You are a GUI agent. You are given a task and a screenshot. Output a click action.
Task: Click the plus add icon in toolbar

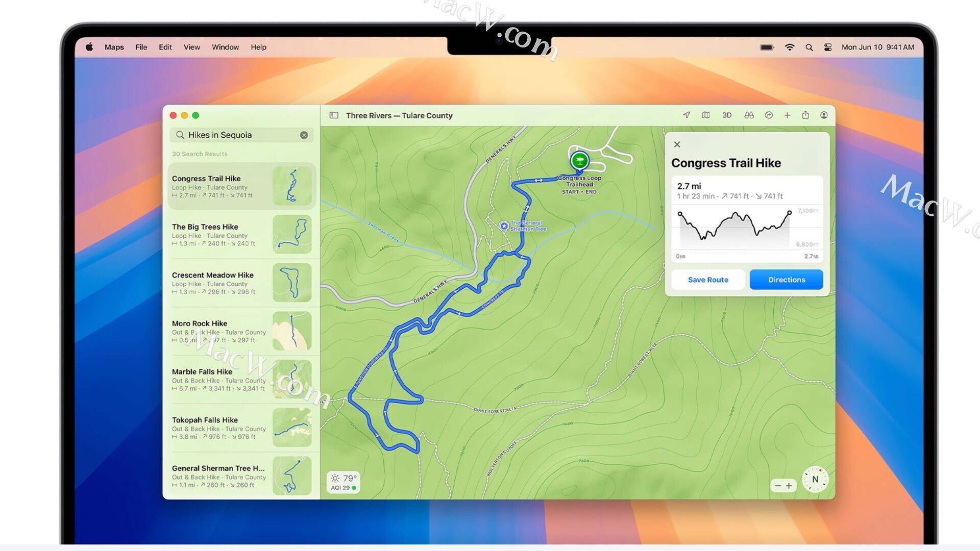pos(787,115)
